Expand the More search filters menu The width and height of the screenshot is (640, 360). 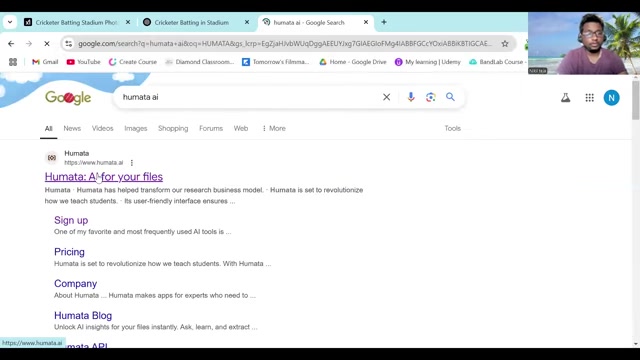tap(273, 128)
